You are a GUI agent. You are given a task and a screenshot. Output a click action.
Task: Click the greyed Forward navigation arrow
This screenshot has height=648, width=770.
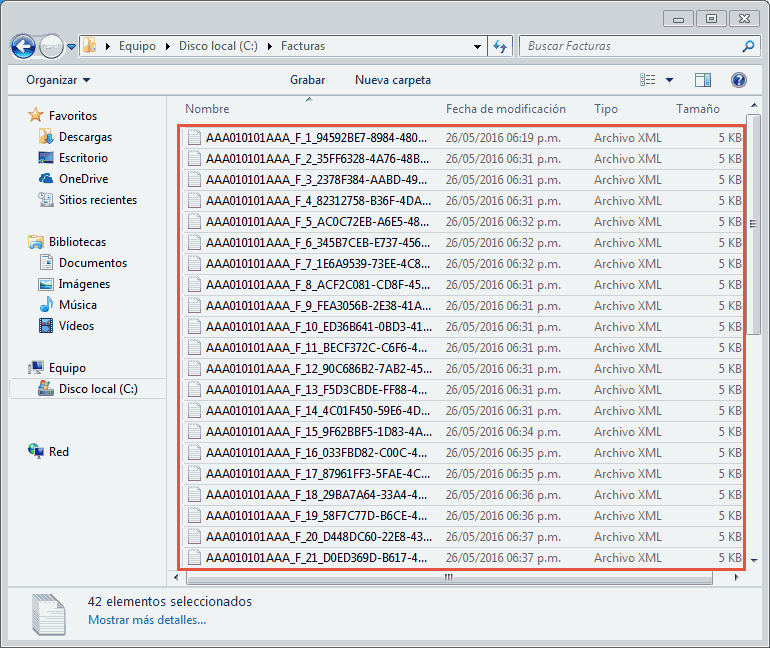[x=52, y=47]
